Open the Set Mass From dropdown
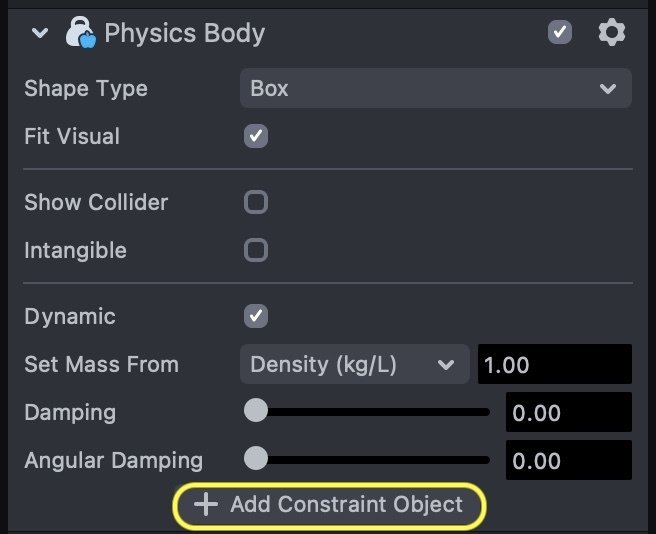Image resolution: width=656 pixels, height=534 pixels. point(354,365)
